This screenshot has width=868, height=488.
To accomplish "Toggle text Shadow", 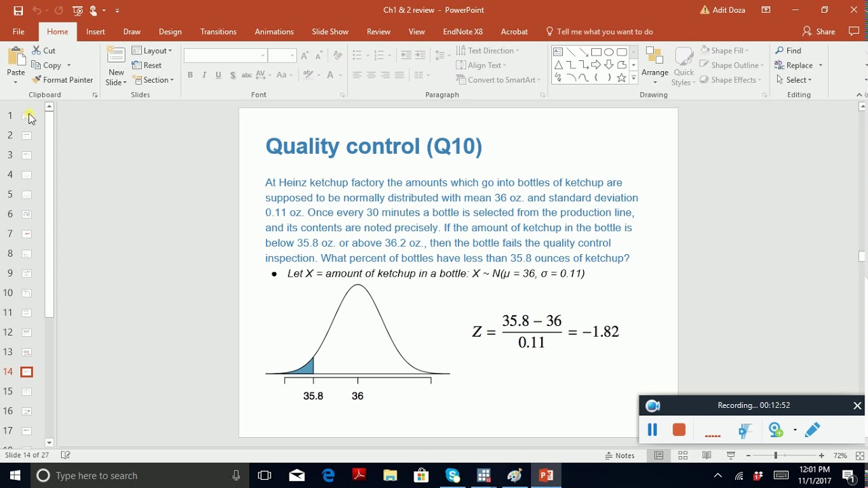I will pyautogui.click(x=233, y=75).
